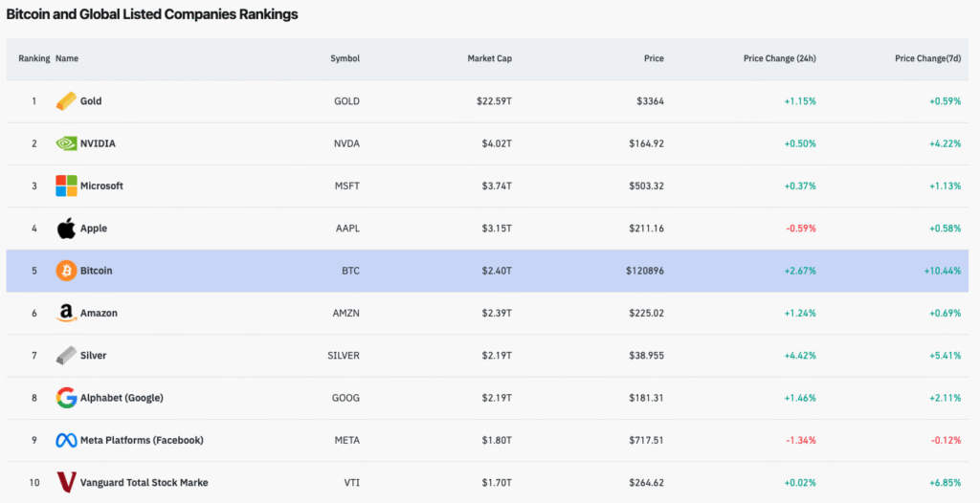Open the NVIDIA company name
This screenshot has width=980, height=503.
(98, 143)
